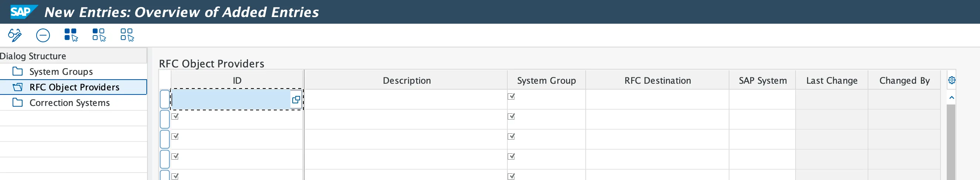Click the first row RFC Destination cell
This screenshot has height=180, width=980.
pos(657,100)
